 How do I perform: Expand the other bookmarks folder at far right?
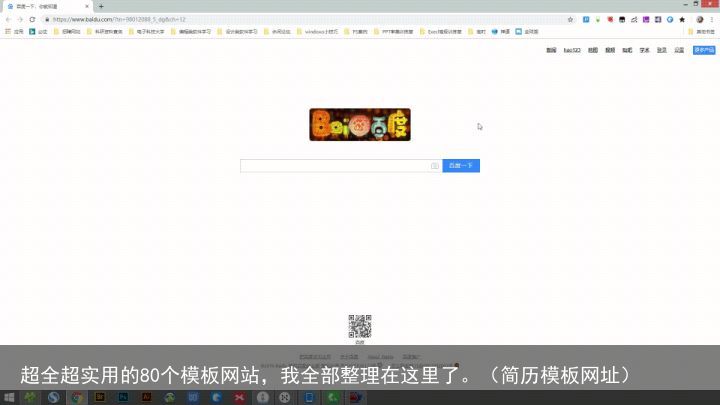point(701,32)
